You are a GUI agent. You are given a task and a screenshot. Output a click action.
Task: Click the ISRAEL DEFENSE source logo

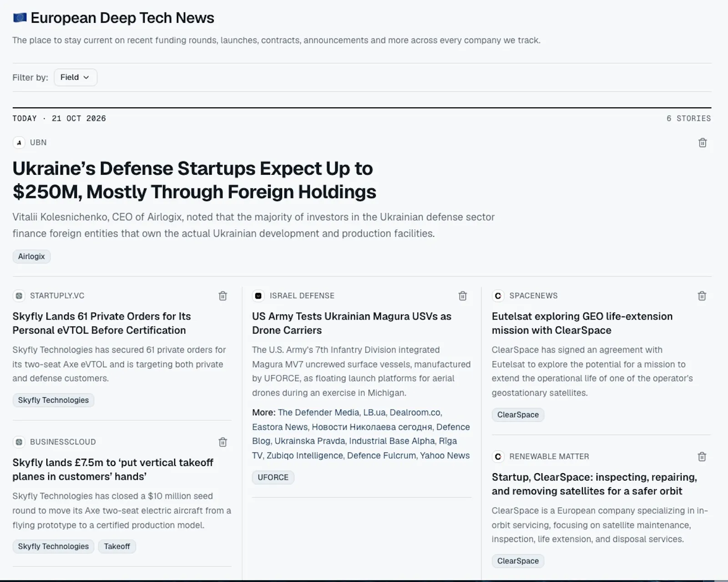click(x=258, y=296)
